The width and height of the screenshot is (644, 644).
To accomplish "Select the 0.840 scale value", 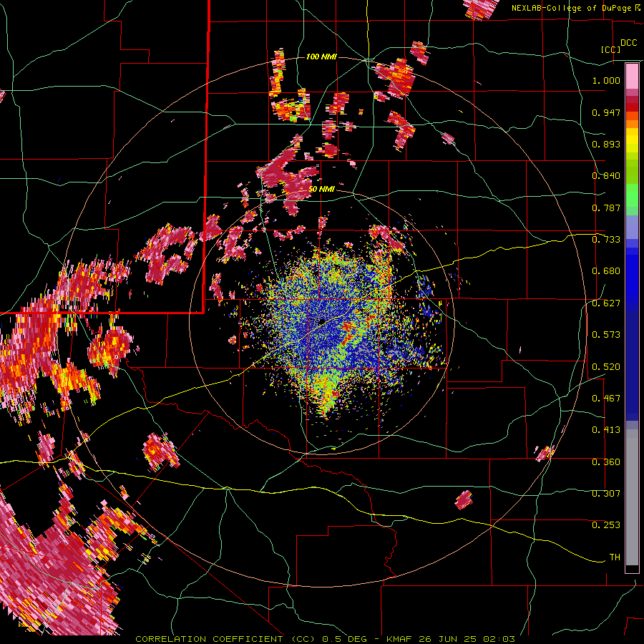I will click(x=606, y=176).
